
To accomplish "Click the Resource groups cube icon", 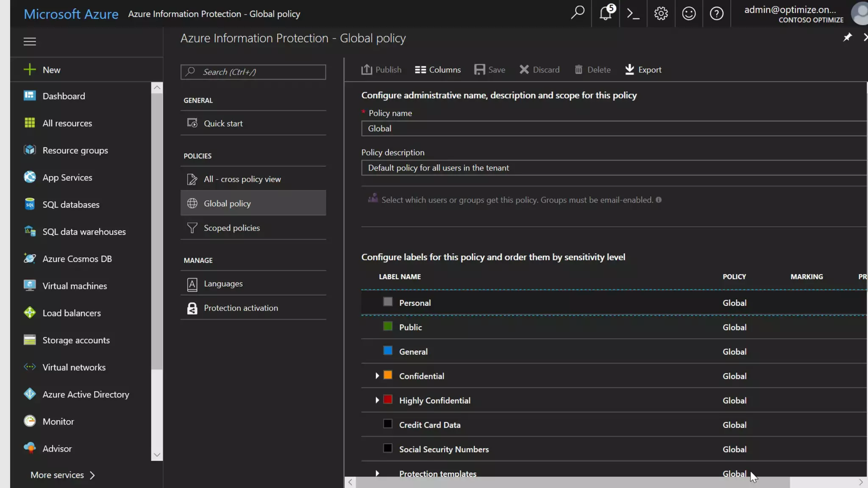I will (x=30, y=150).
